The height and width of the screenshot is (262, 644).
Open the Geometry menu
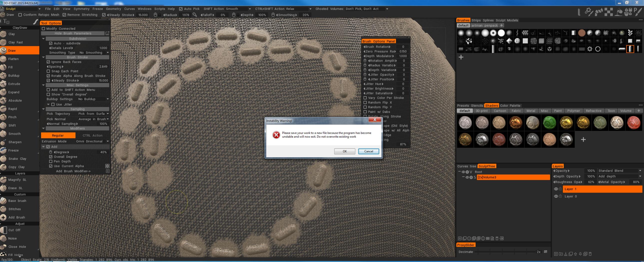click(113, 9)
